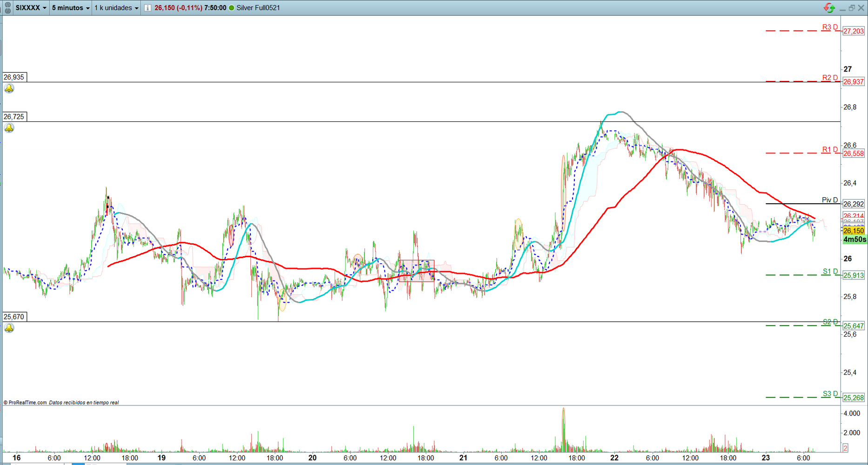This screenshot has height=465, width=868.
Task: Click the 4.000 volume scale label
Action: (x=852, y=413)
